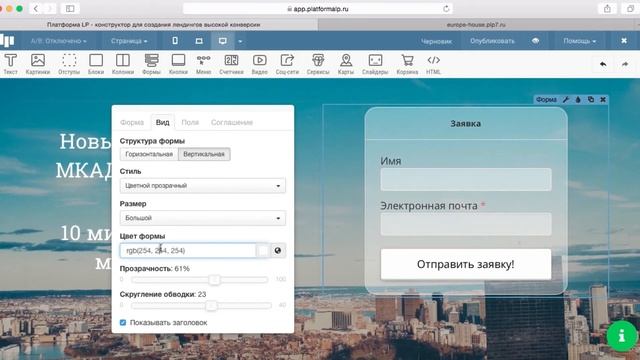Switch to mobile phone preview
Viewport: 640px width, 360px height.
click(x=175, y=41)
